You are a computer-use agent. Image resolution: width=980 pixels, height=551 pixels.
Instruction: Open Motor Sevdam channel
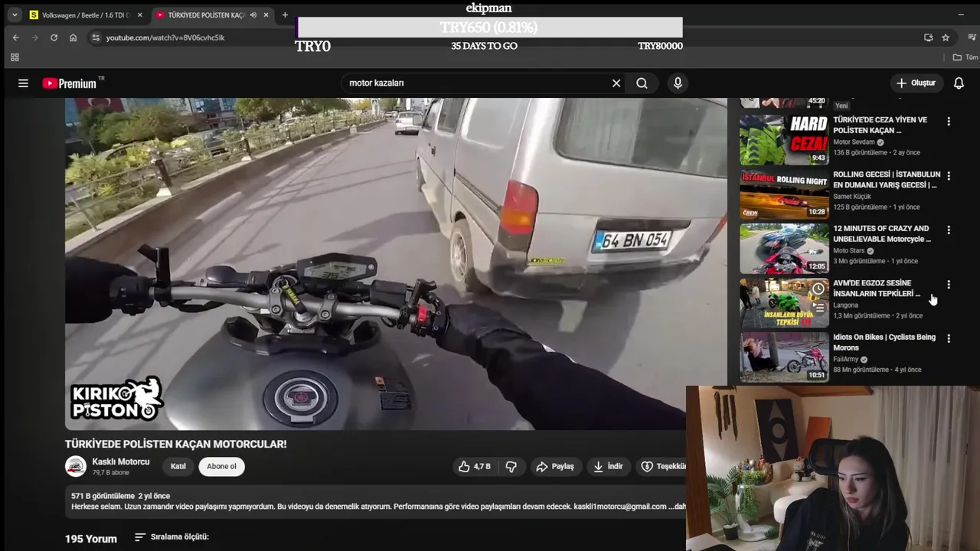click(854, 142)
